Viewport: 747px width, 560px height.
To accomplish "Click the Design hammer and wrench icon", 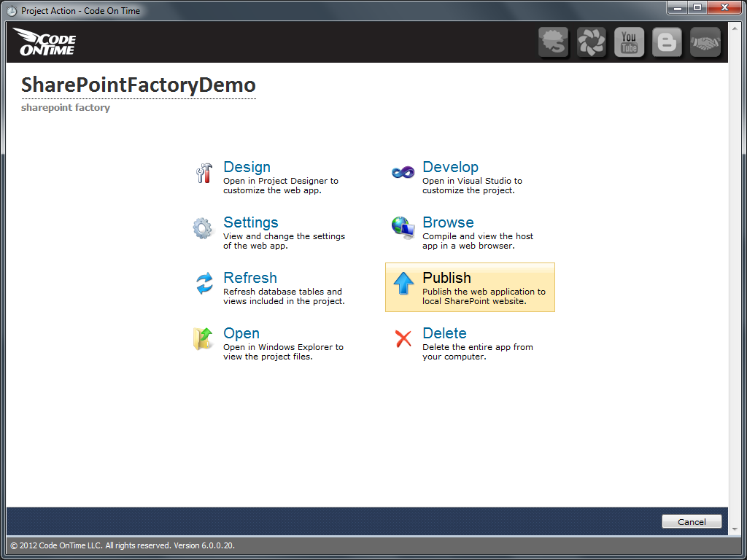I will (x=204, y=174).
